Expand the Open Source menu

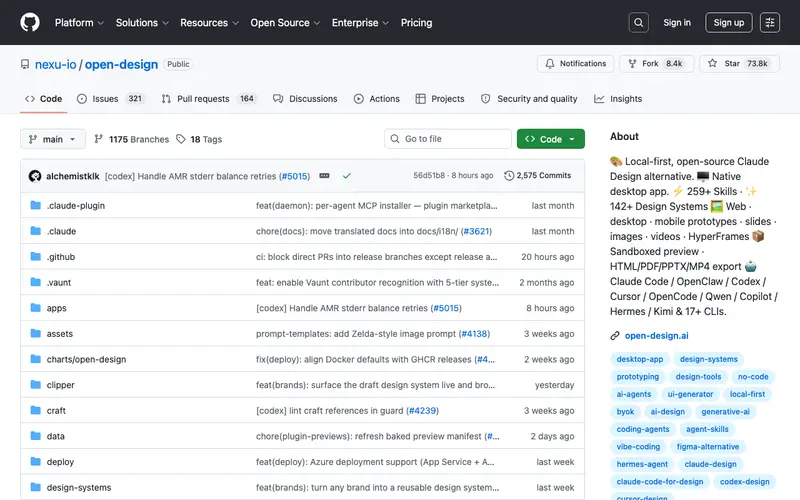coord(285,22)
